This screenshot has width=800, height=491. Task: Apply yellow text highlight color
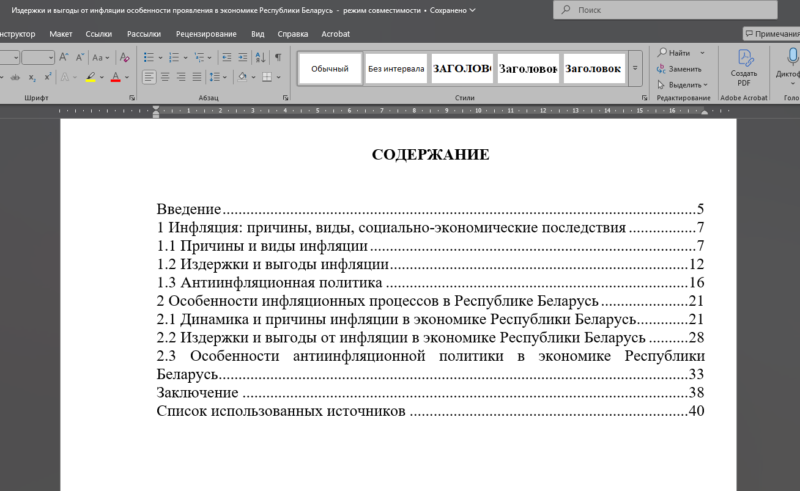(90, 77)
